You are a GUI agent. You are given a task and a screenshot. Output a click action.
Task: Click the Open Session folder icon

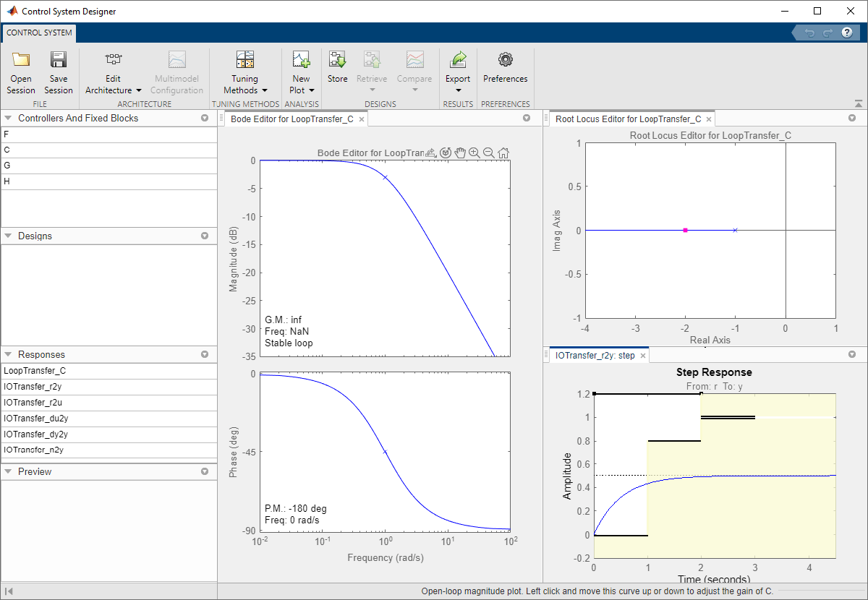click(x=21, y=61)
